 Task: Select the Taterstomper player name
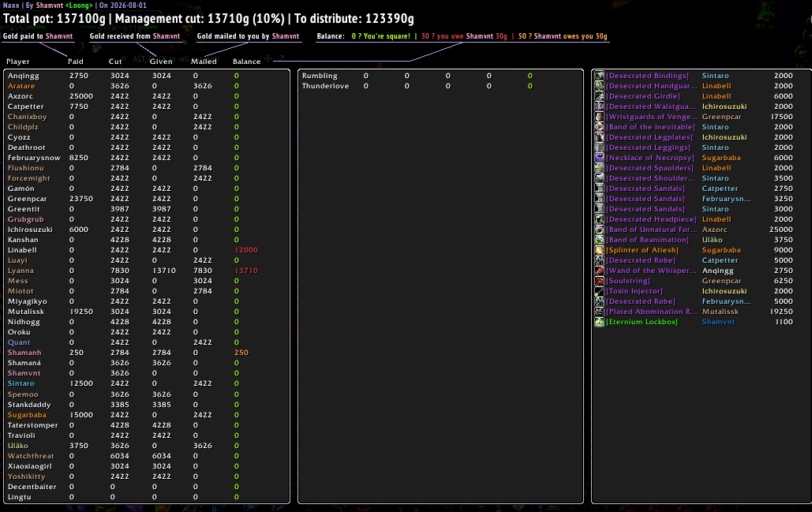[x=32, y=425]
